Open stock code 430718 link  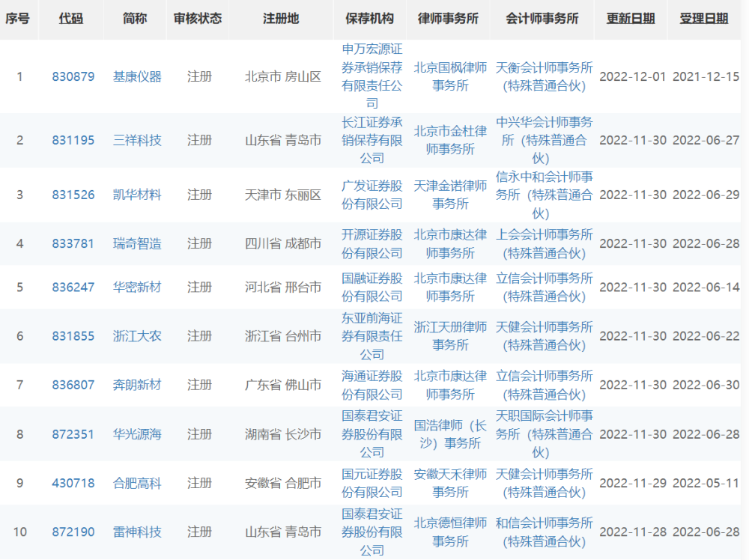click(x=73, y=483)
